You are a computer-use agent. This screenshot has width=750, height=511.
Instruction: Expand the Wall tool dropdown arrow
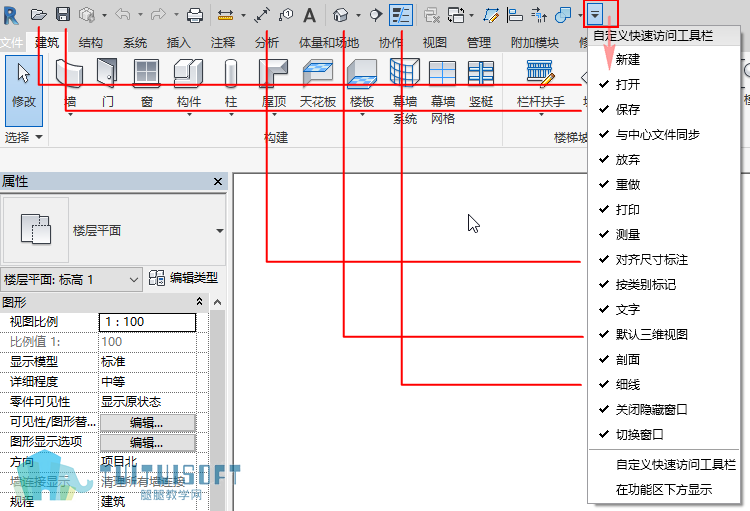[70, 115]
